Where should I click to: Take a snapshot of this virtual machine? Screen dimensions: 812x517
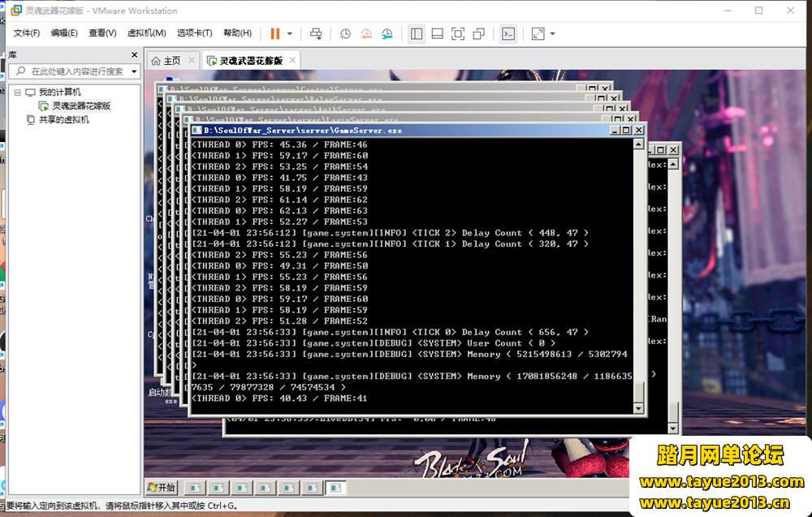(x=345, y=33)
